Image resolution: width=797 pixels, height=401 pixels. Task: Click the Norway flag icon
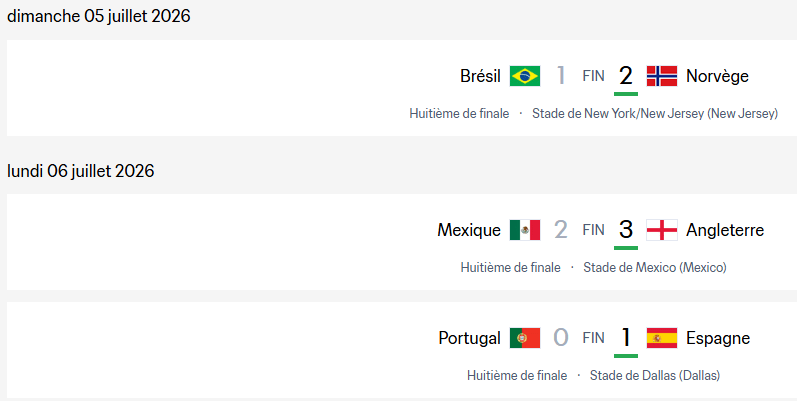coord(662,76)
